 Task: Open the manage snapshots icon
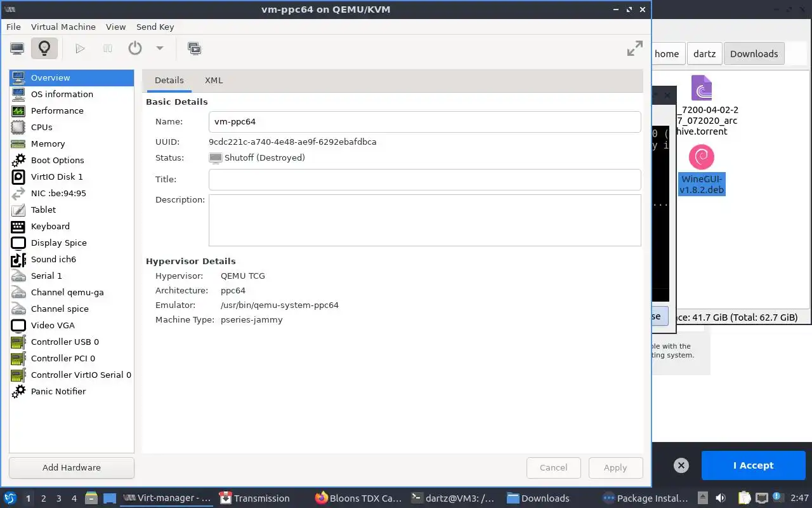coord(194,48)
